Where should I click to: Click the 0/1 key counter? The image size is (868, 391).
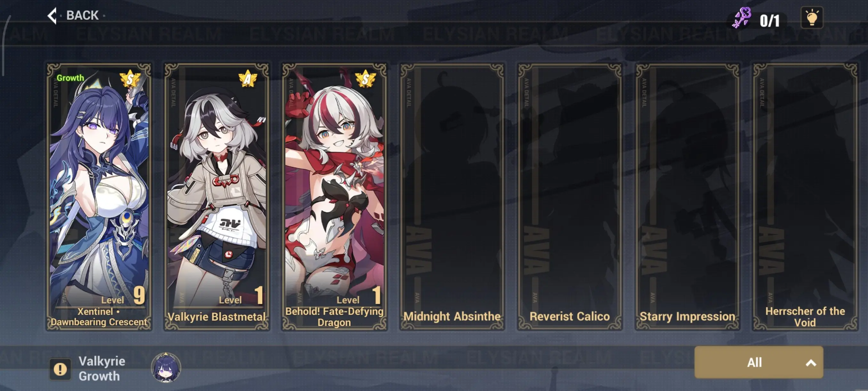769,21
